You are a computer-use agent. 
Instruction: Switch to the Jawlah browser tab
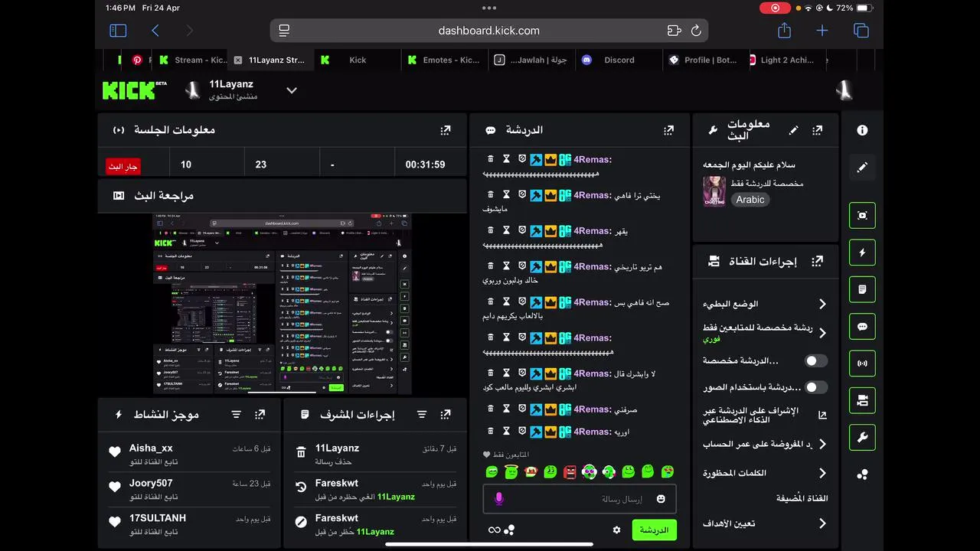coord(531,60)
